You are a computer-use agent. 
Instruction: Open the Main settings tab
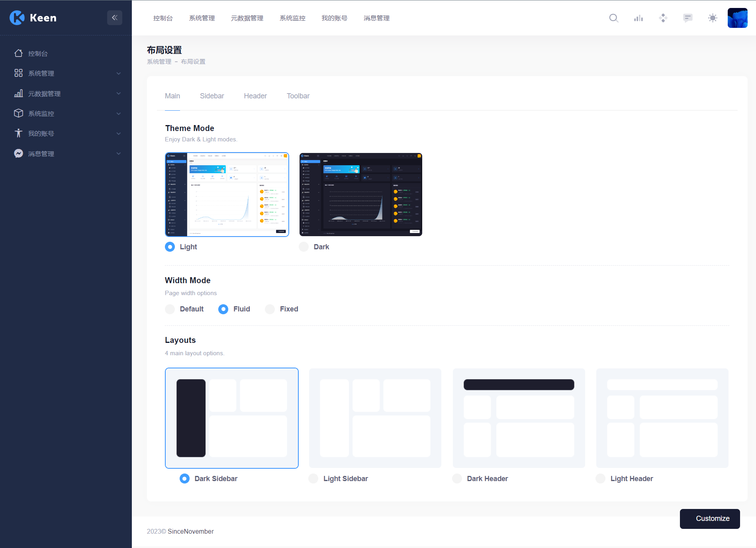[x=172, y=96]
